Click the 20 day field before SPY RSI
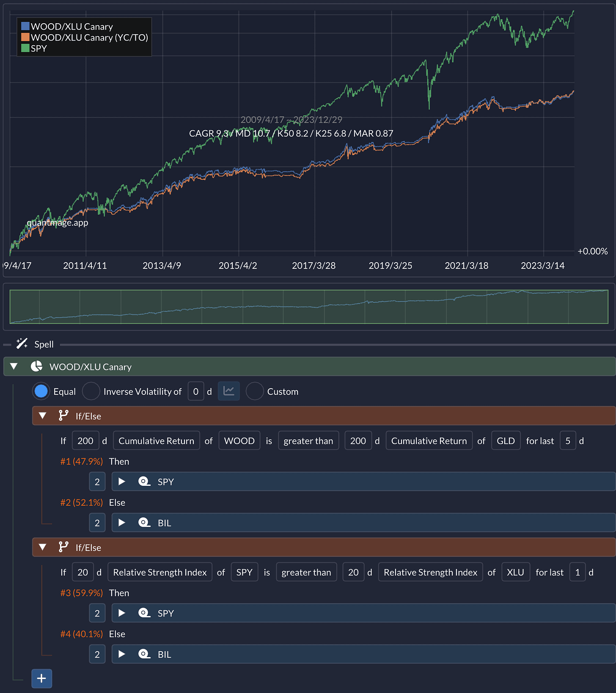 [x=83, y=572]
